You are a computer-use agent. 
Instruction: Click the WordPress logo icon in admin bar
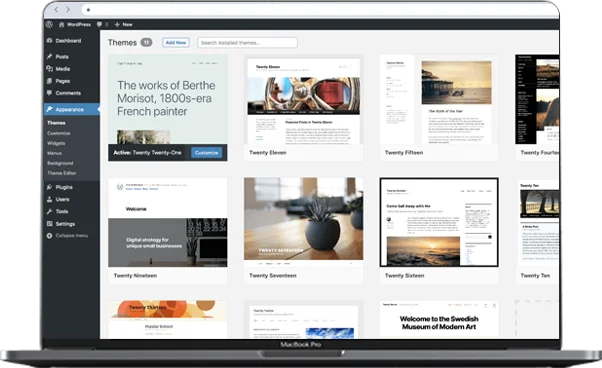(x=49, y=24)
